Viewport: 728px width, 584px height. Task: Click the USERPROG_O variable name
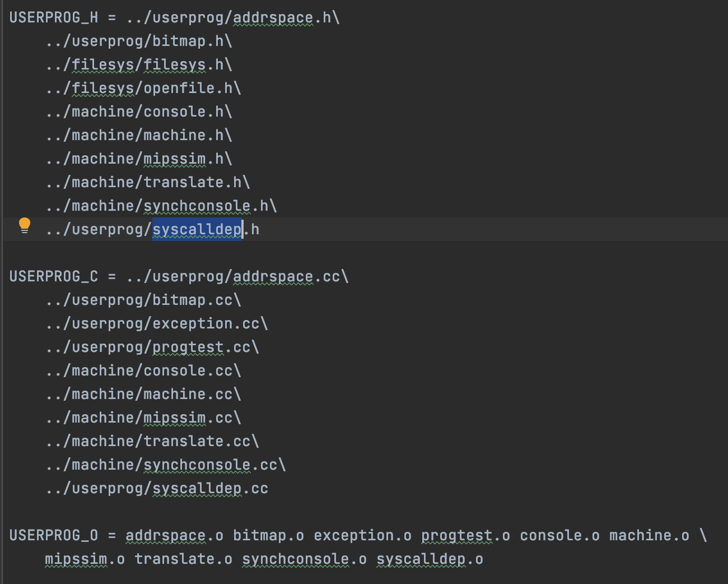pyautogui.click(x=54, y=536)
